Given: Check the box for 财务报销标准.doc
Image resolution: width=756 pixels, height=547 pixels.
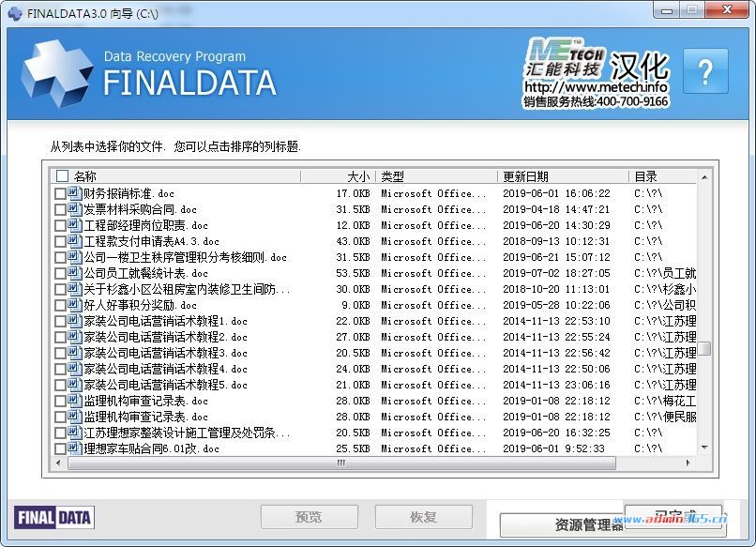Looking at the screenshot, I should click(x=60, y=194).
